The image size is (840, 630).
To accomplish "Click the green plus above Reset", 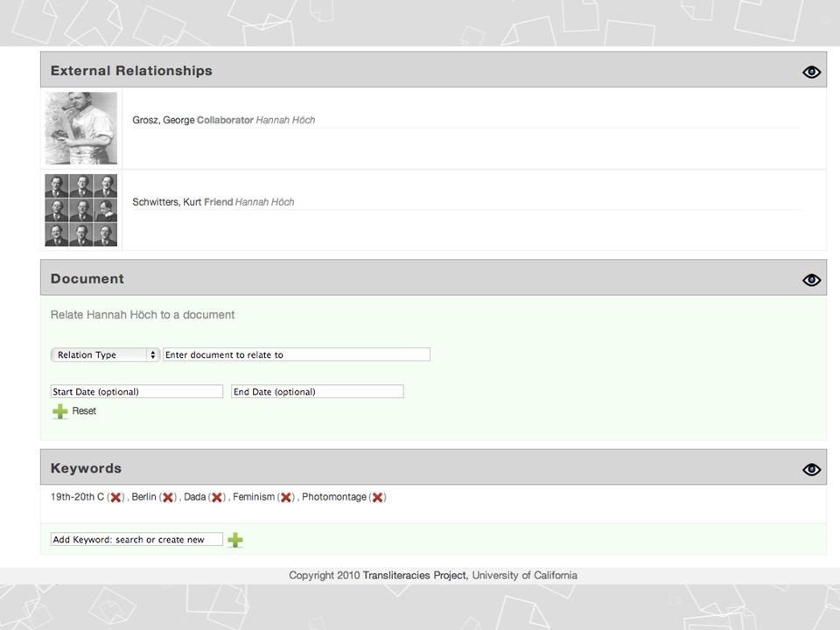I will coord(60,411).
